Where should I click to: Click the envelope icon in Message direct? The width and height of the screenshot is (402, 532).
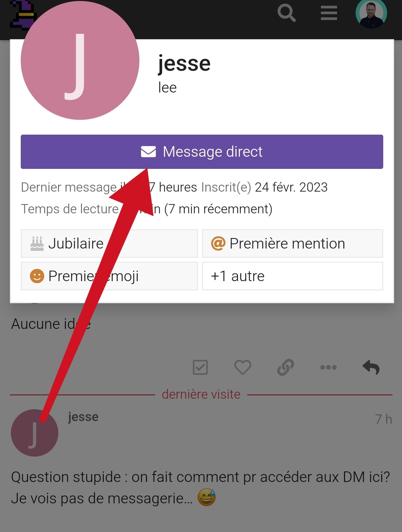[x=149, y=152]
